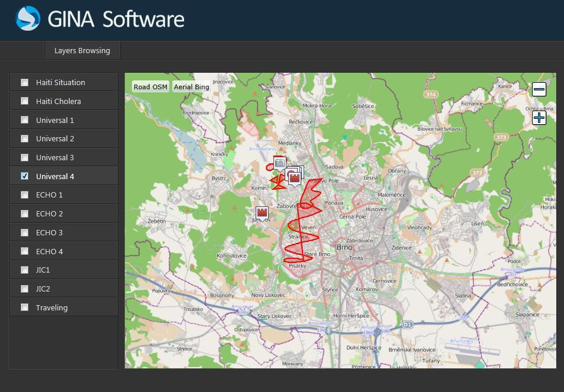
Task: Enable the Haiti Cholera layer checkbox
Action: [24, 101]
